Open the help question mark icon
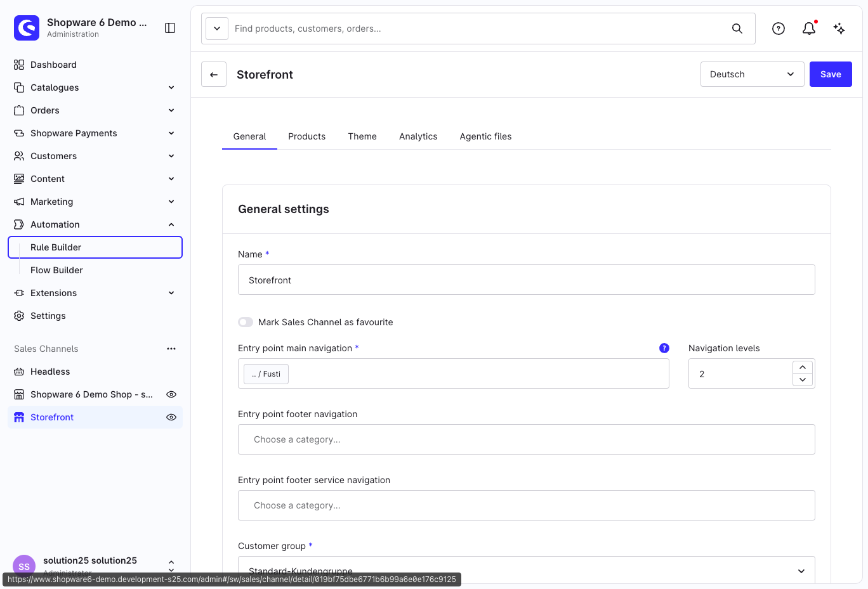The height and width of the screenshot is (589, 868). 779,29
